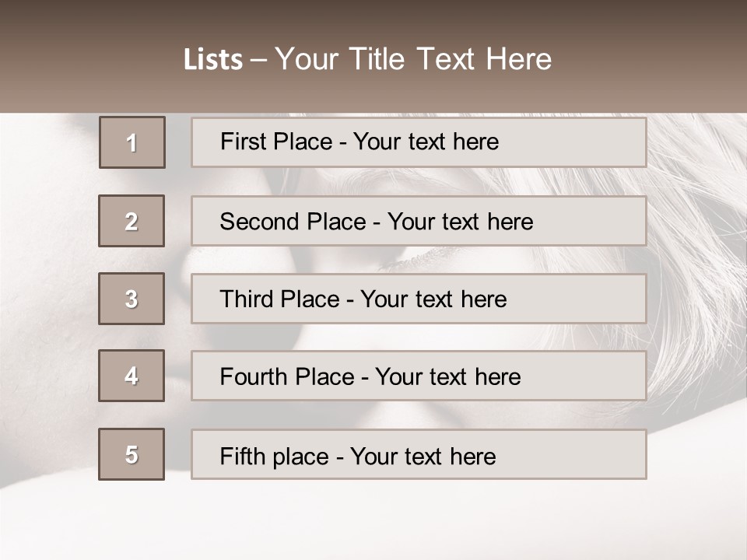The width and height of the screenshot is (747, 560).
Task: Select the number 4 box
Action: point(132,376)
